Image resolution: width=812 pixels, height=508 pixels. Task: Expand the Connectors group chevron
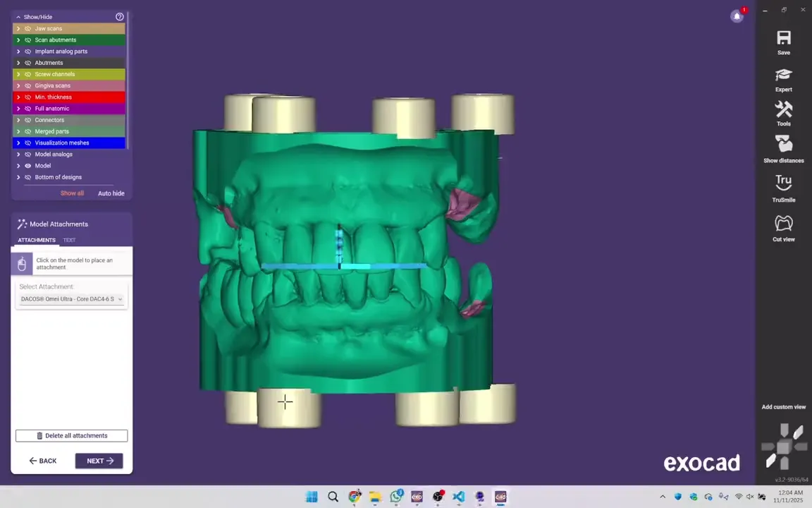coord(18,120)
